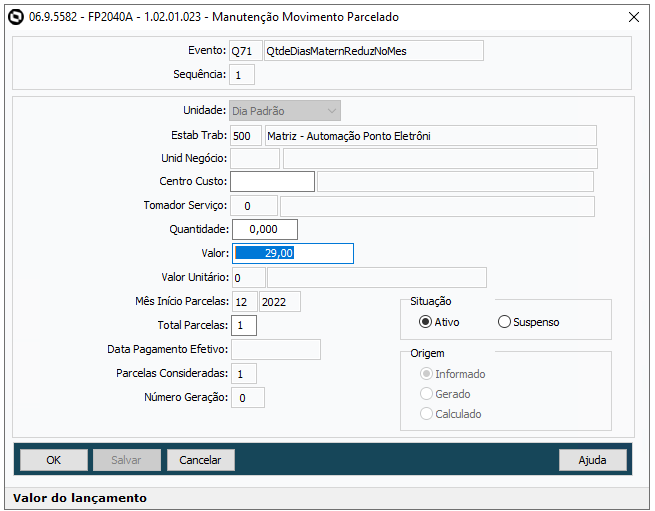Click the Estab Trab code field 500
This screenshot has width=655, height=511.
pos(246,136)
